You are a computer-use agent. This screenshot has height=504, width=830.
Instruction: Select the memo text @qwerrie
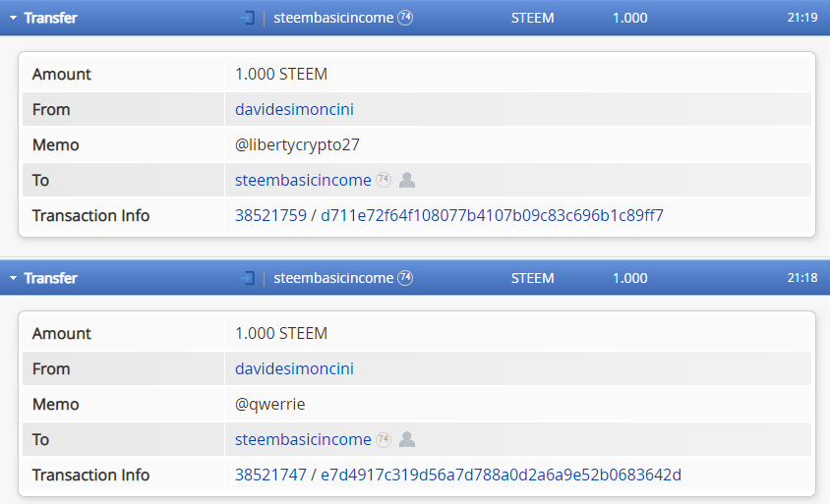point(270,405)
